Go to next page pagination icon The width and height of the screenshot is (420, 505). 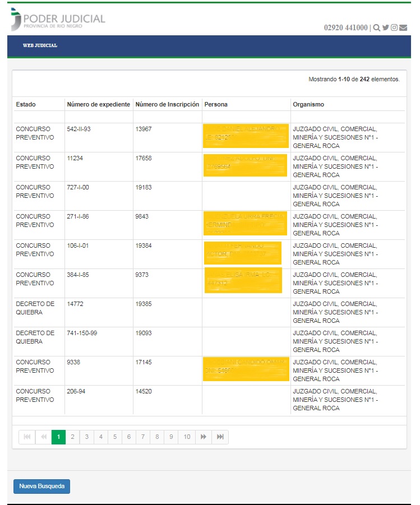tap(204, 437)
